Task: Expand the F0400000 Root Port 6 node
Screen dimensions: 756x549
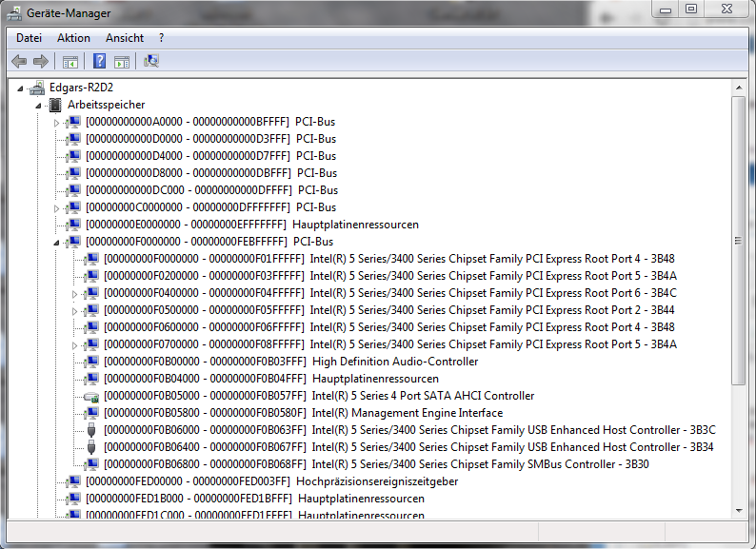Action: click(x=74, y=294)
